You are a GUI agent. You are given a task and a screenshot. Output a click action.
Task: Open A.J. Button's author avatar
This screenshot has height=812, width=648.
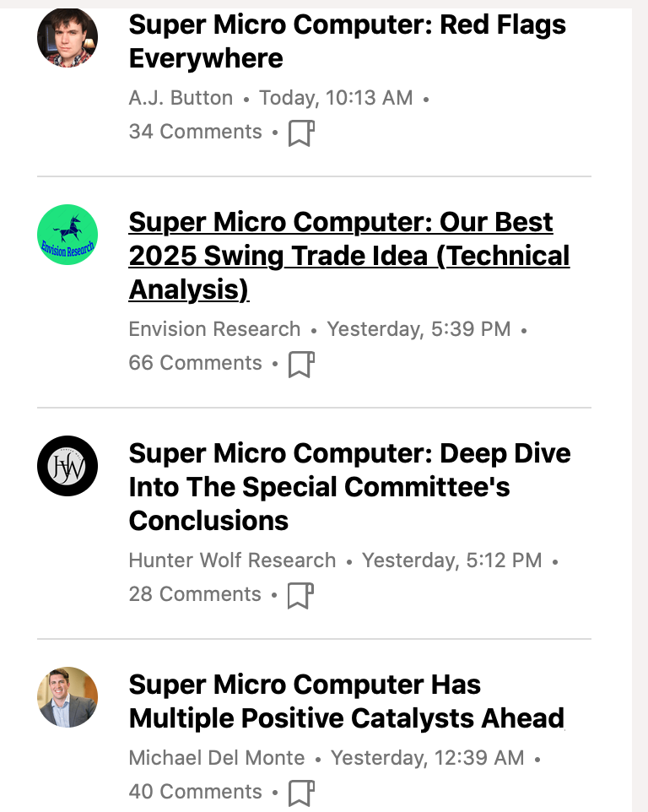click(67, 38)
